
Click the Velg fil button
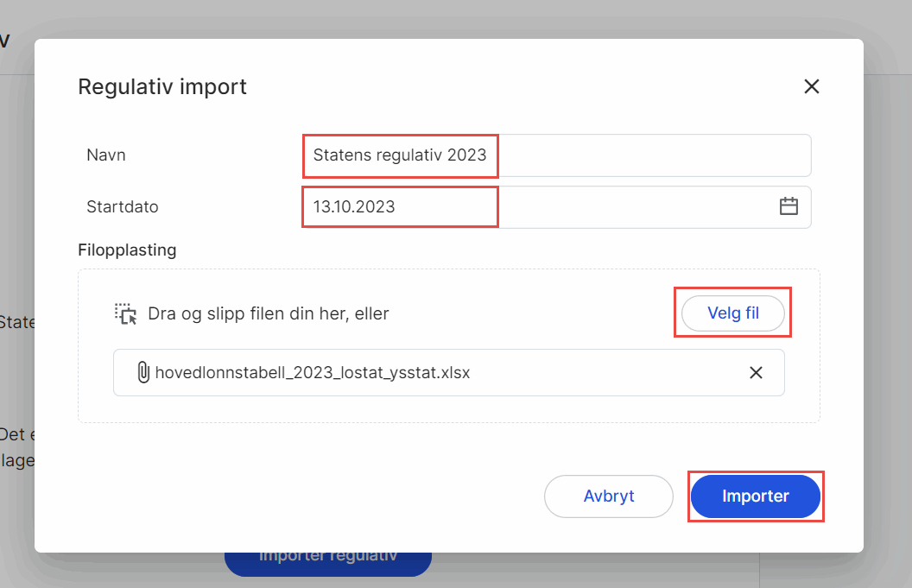point(733,313)
